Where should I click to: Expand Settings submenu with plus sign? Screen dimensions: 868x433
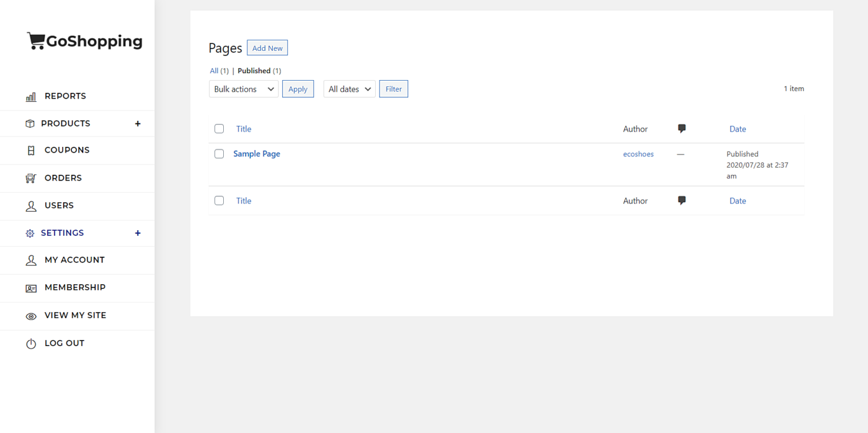point(138,233)
